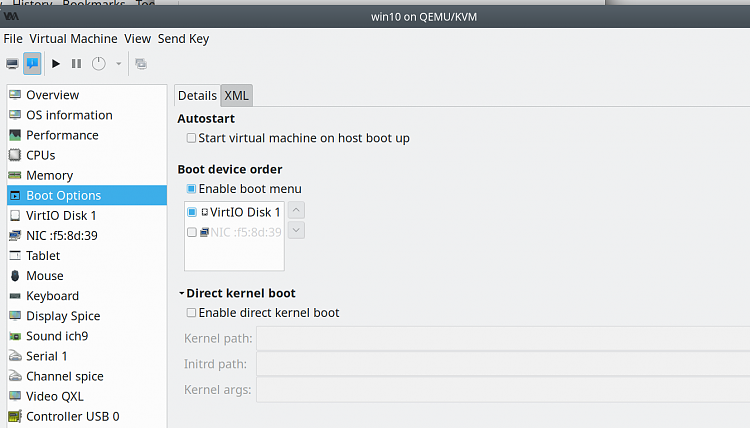
Task: Show the graphical console view icon
Action: (12, 64)
